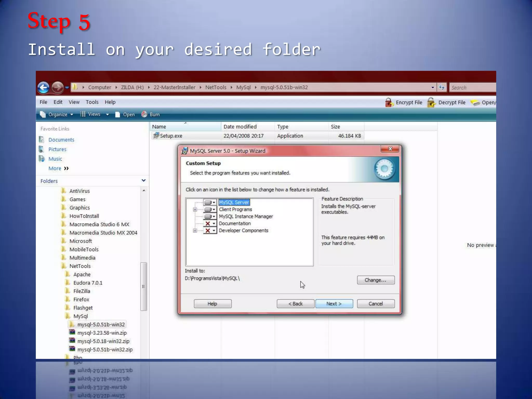Click Next > in setup wizard
The height and width of the screenshot is (399, 532).
pyautogui.click(x=334, y=304)
